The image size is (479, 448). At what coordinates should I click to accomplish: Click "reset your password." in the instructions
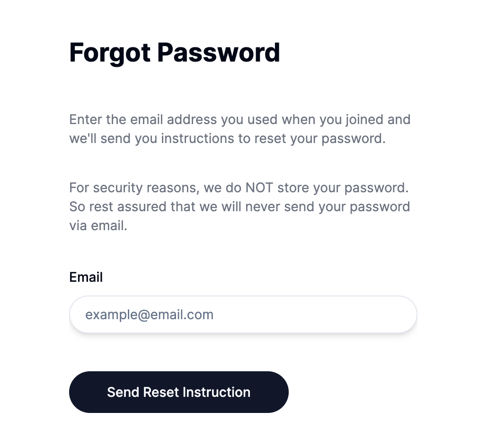point(335,138)
